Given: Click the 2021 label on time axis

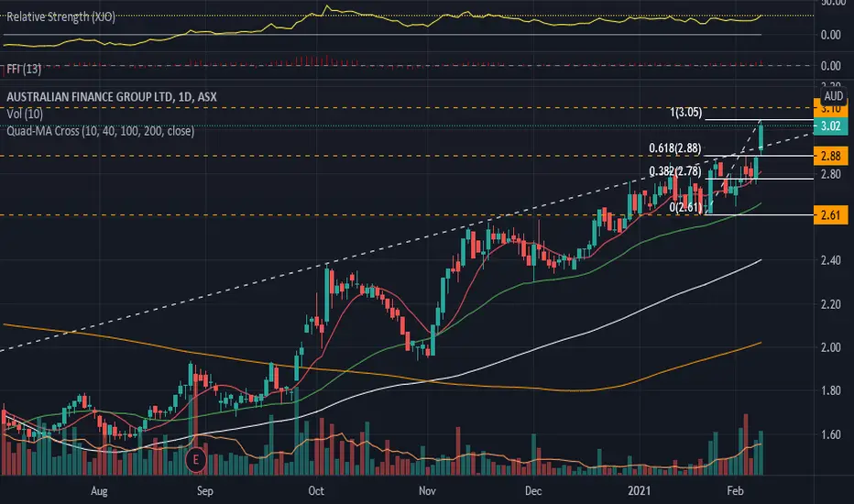Looking at the screenshot, I should coord(639,491).
